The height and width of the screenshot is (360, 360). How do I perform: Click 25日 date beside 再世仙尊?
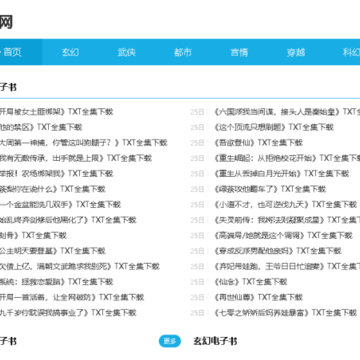197,297
